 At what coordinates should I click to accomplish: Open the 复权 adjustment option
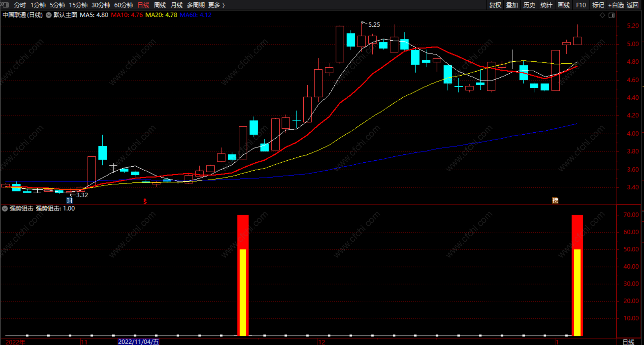(495, 5)
